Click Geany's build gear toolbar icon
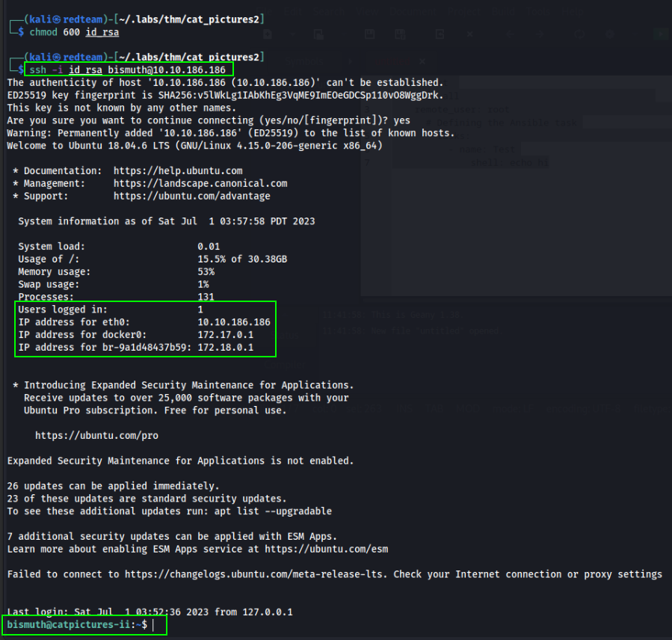 click(x=610, y=34)
